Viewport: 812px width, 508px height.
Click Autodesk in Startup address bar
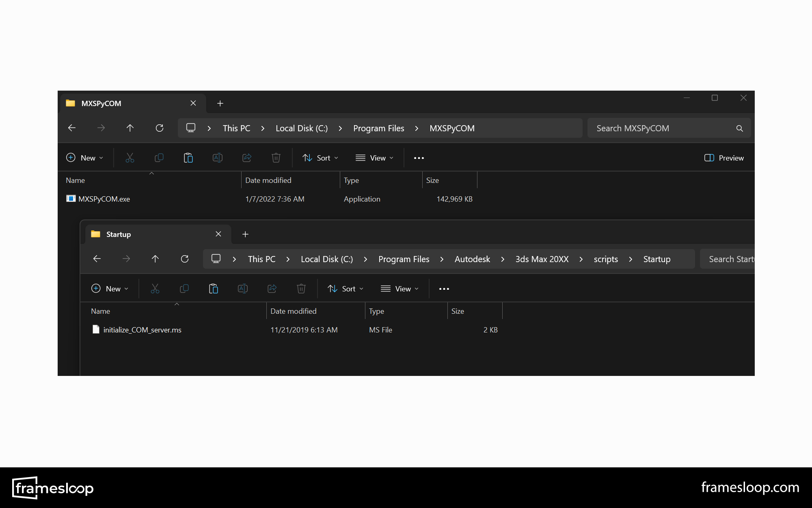[x=473, y=259]
